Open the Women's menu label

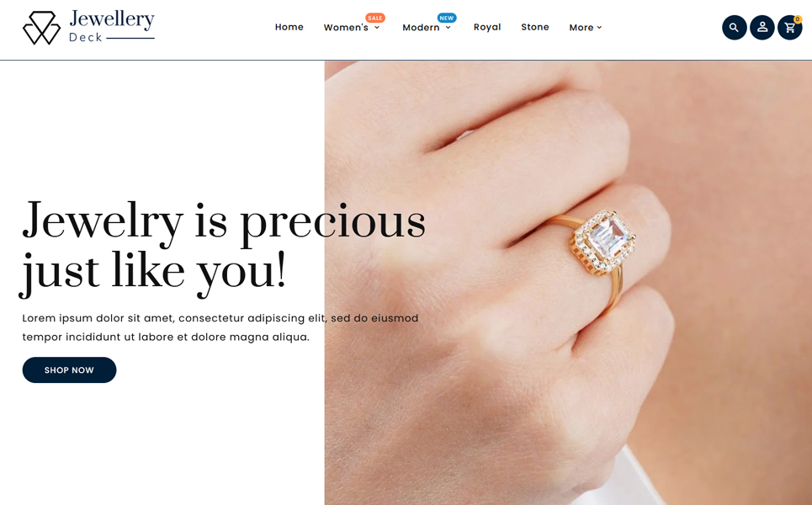click(x=346, y=28)
